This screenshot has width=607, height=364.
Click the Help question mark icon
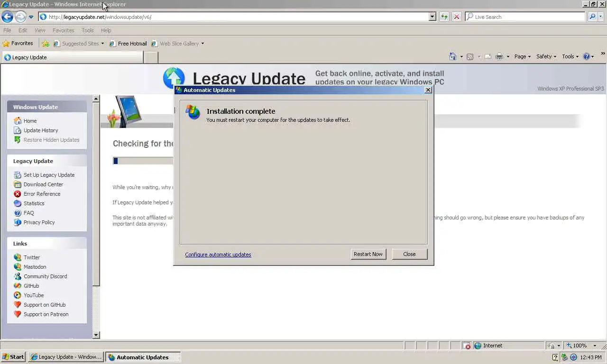pos(587,56)
